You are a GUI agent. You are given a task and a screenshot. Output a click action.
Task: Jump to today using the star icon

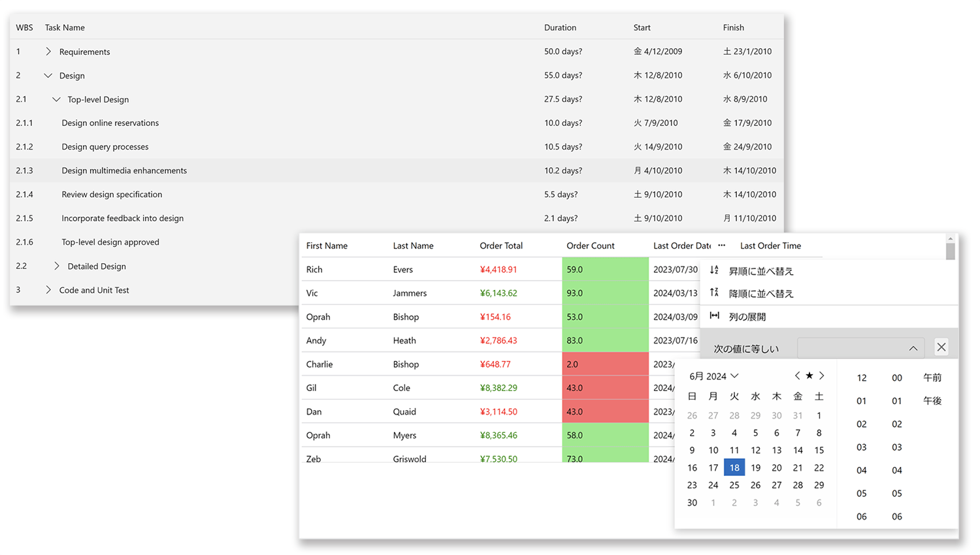809,376
